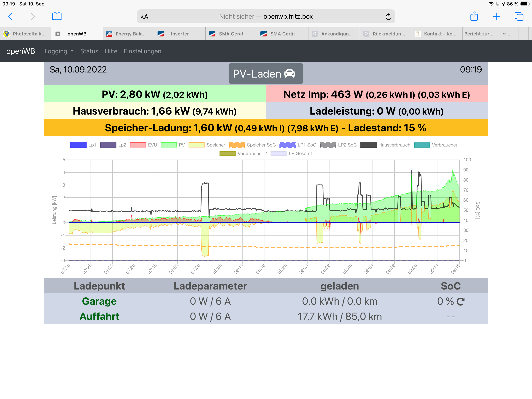Tap the AA reader settings icon
The image size is (532, 399).
coord(144,17)
